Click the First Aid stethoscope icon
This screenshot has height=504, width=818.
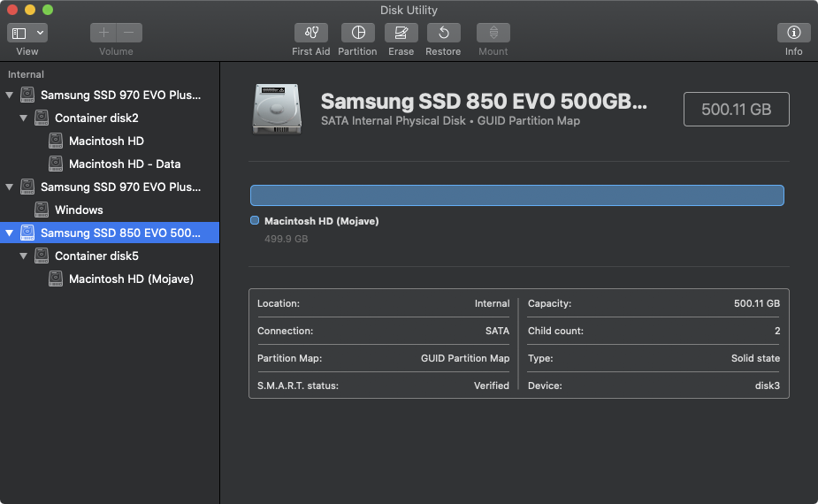click(311, 33)
